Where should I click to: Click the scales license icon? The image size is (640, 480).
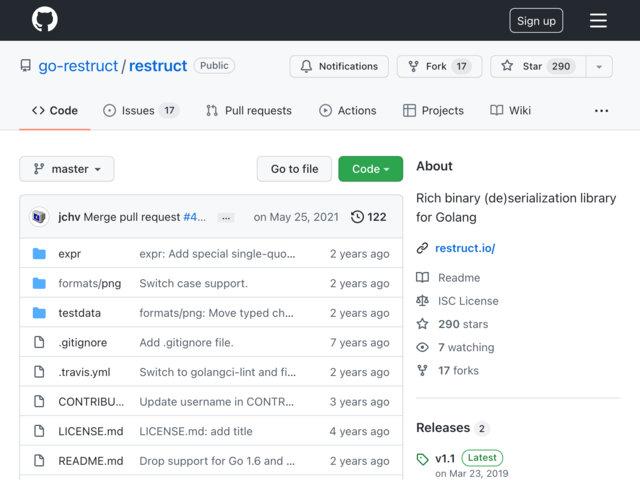pos(422,301)
